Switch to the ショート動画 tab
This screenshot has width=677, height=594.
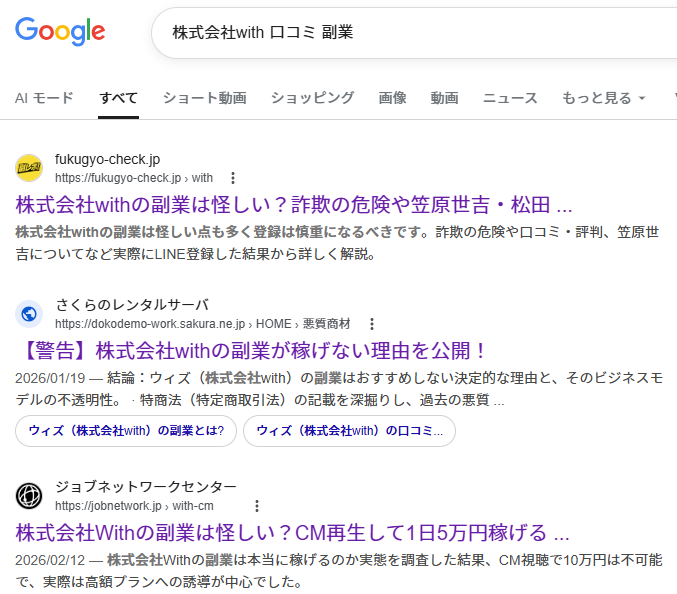[205, 98]
